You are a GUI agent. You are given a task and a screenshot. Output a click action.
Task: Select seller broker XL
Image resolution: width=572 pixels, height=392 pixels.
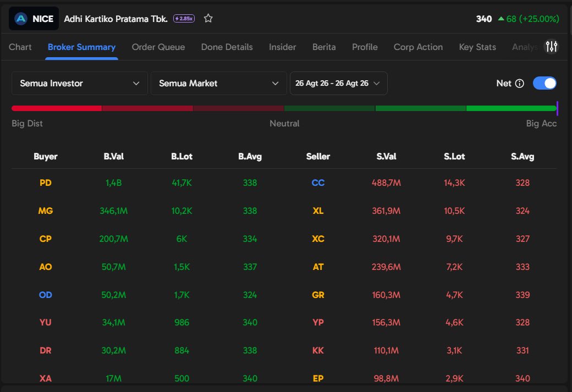pyautogui.click(x=318, y=211)
